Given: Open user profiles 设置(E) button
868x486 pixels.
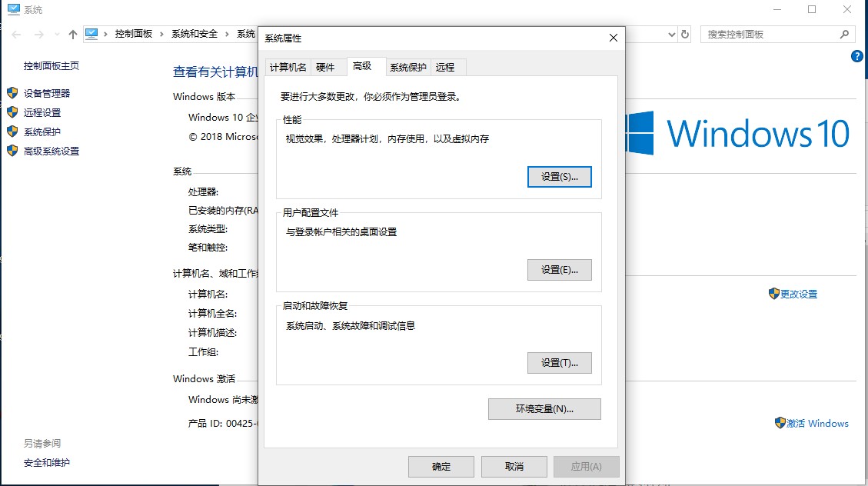Looking at the screenshot, I should pos(559,270).
